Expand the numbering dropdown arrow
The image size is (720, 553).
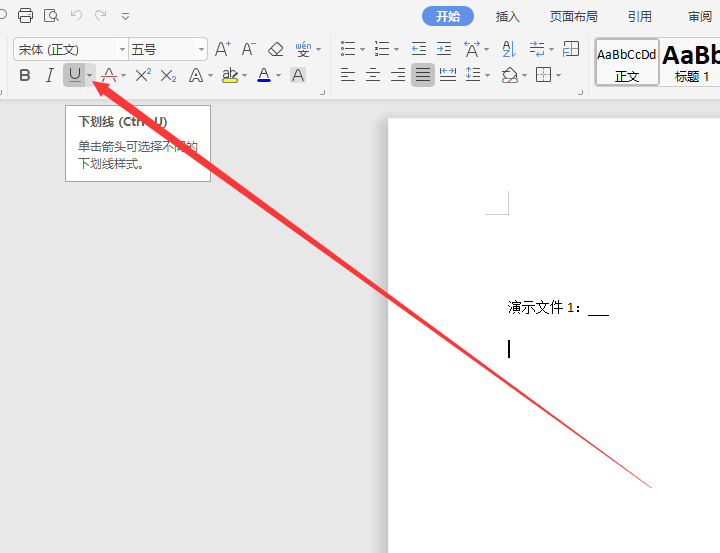(x=396, y=50)
